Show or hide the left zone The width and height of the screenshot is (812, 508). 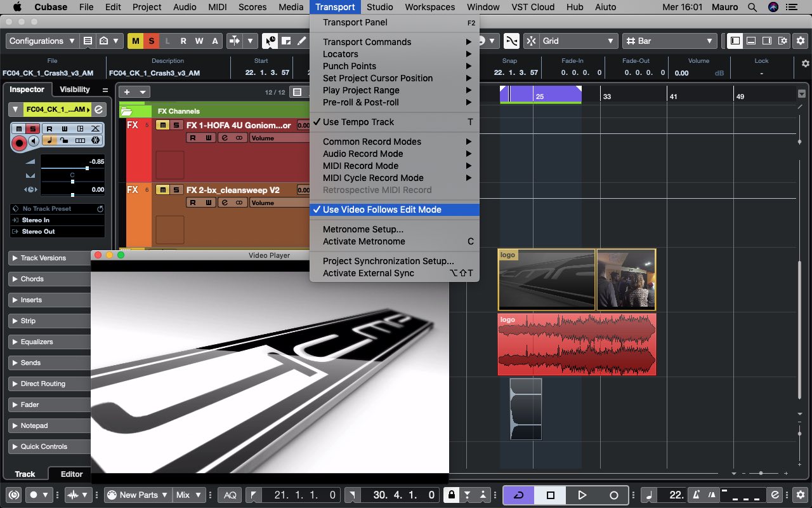(735, 41)
